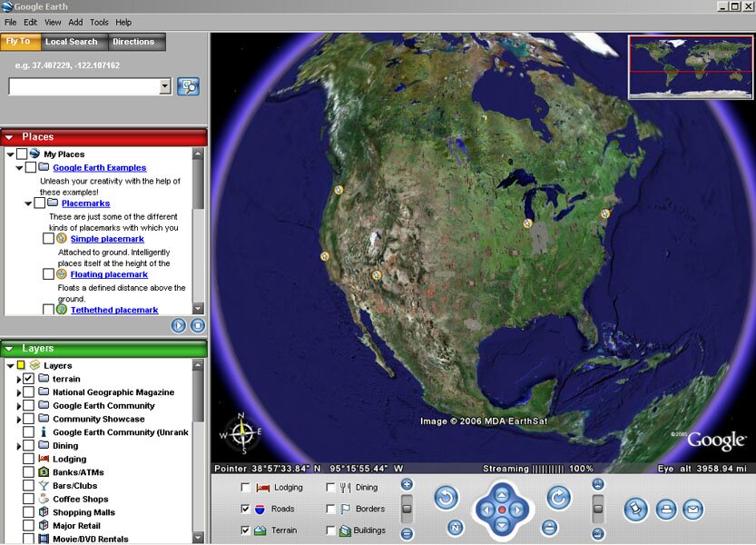Viewport: 756px width, 545px height.
Task: Collapse the Places panel header arrow
Action: pos(9,137)
